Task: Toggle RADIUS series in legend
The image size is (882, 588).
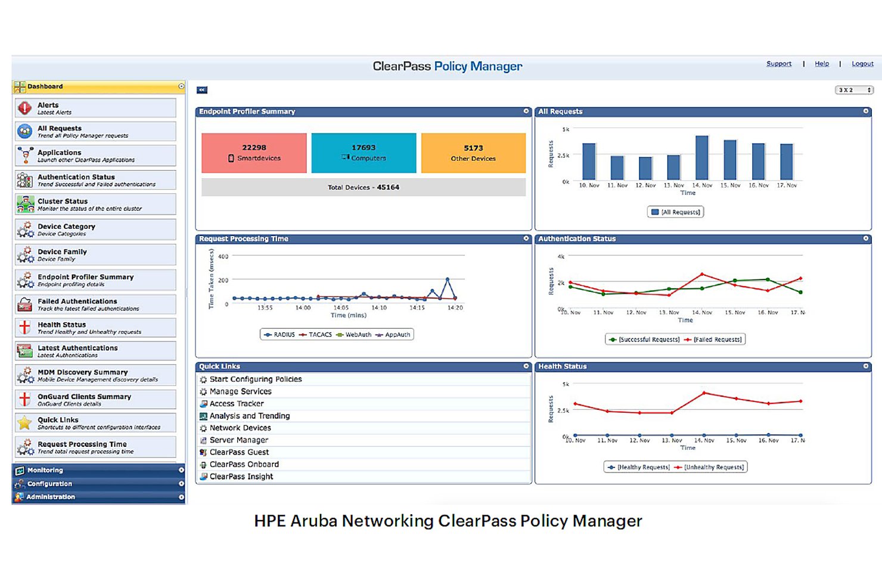Action: coord(279,335)
